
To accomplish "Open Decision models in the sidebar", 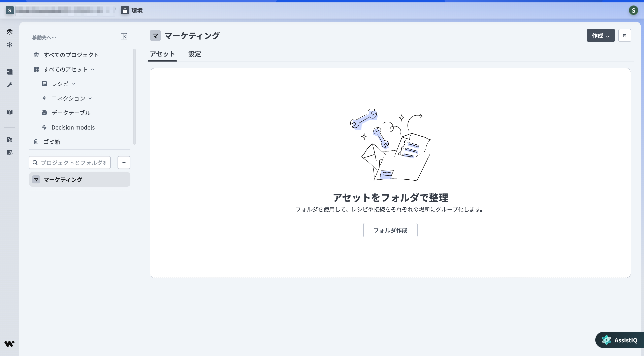I will [x=73, y=127].
